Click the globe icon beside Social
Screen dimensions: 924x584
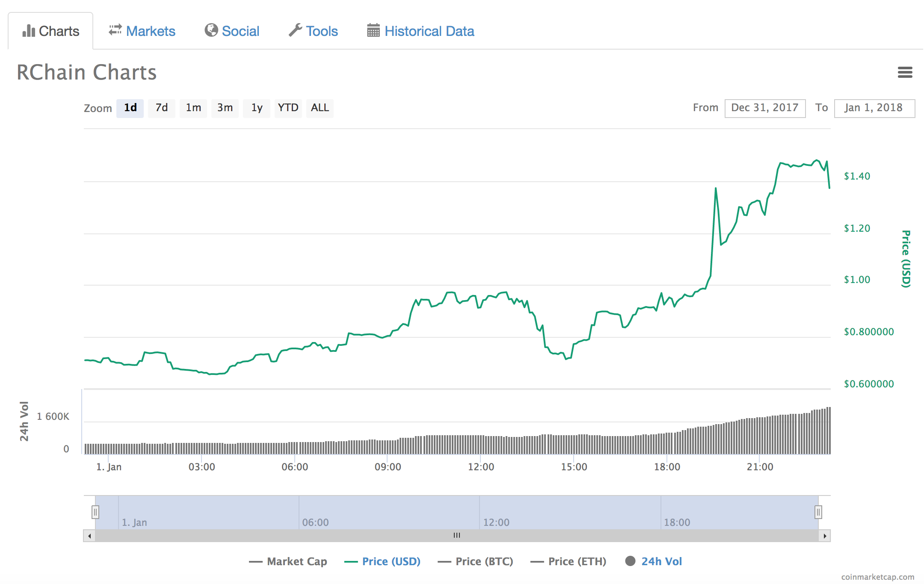(211, 30)
